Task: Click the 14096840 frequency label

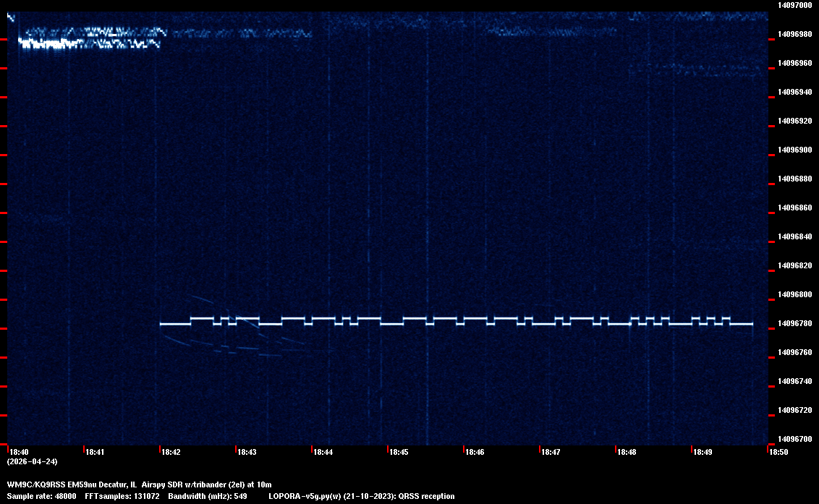Action: point(794,236)
